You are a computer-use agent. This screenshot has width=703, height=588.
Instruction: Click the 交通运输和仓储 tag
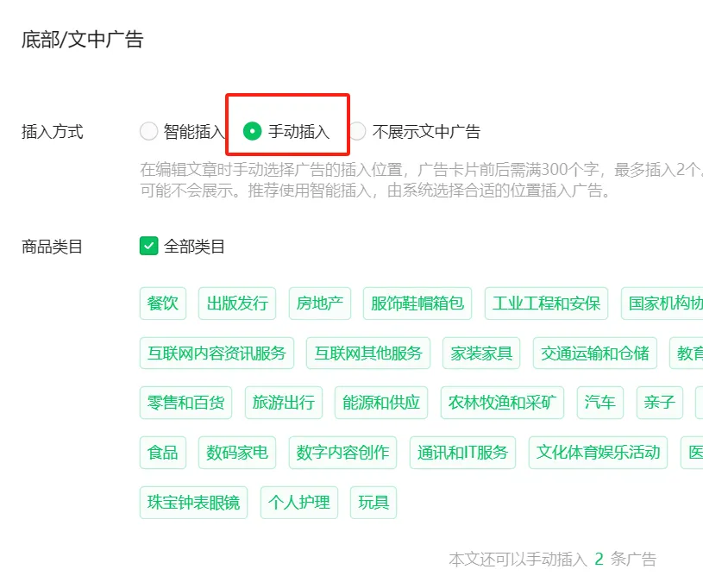[x=595, y=353]
